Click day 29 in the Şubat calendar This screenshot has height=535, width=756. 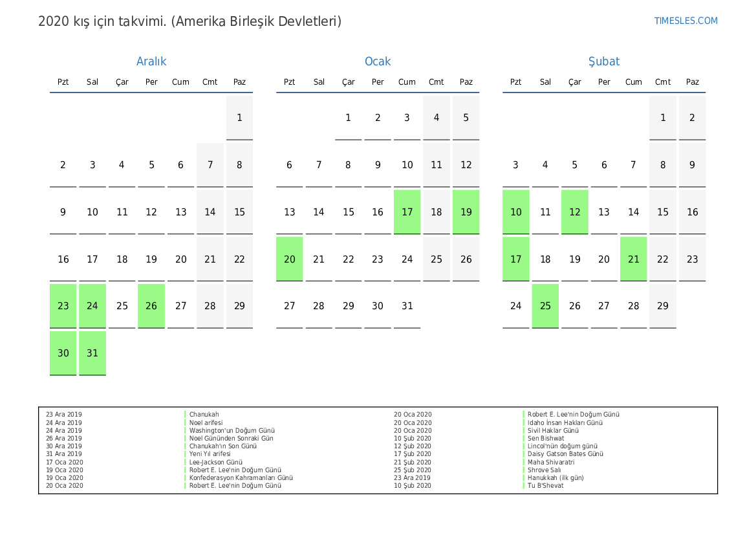point(662,306)
